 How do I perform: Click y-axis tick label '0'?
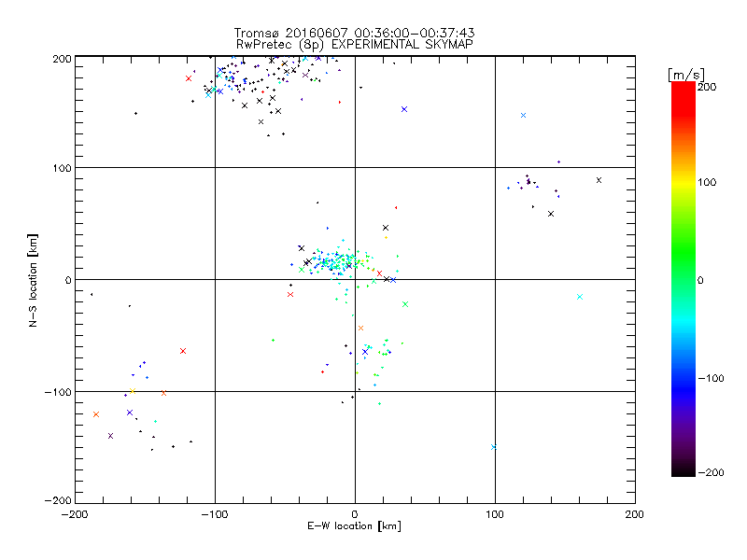pos(68,280)
